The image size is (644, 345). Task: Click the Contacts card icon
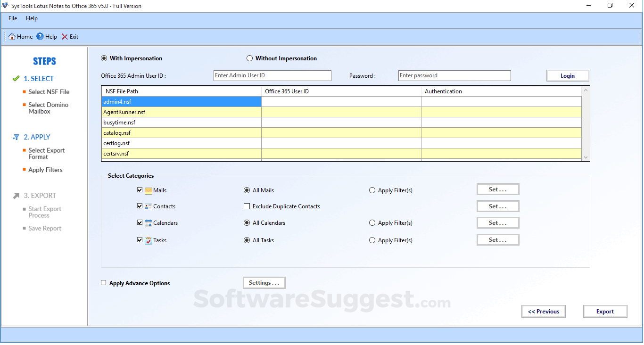149,206
